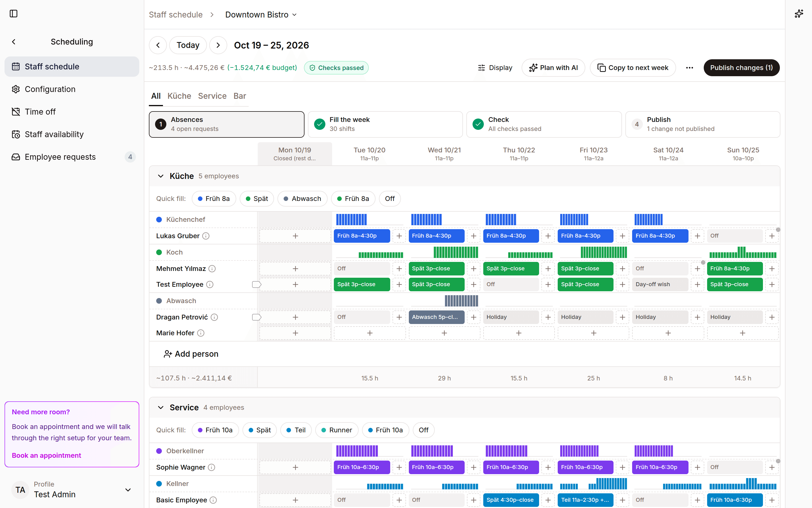Viewport: 812px width, 508px height.
Task: Open the Display options
Action: (x=495, y=67)
